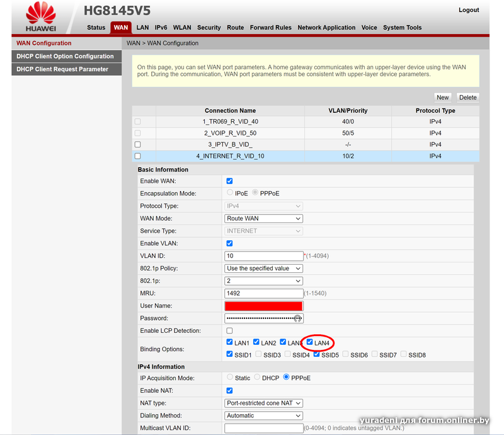
Task: Click the VLAN ID input field
Action: [x=264, y=256]
